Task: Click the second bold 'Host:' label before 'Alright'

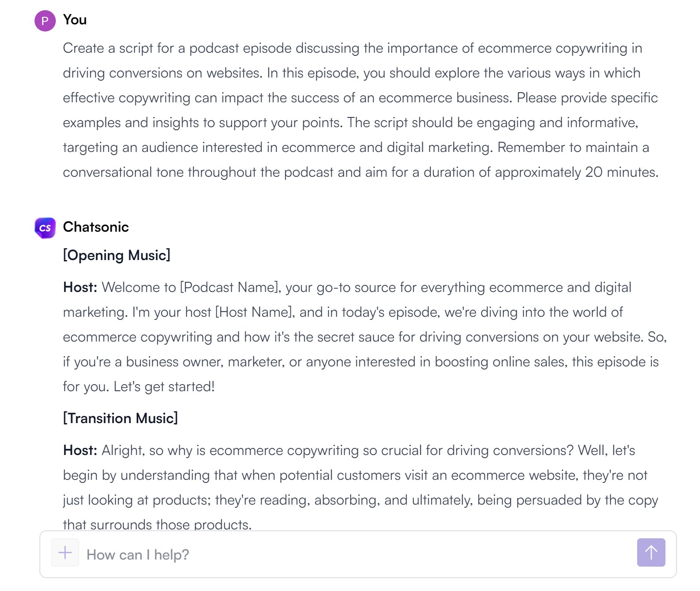Action: tap(80, 451)
